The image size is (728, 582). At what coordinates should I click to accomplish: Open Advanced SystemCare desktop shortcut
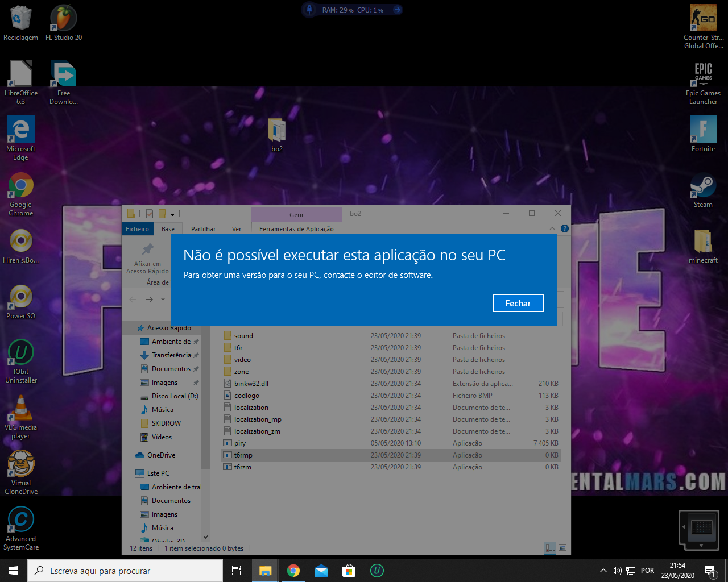click(x=20, y=528)
